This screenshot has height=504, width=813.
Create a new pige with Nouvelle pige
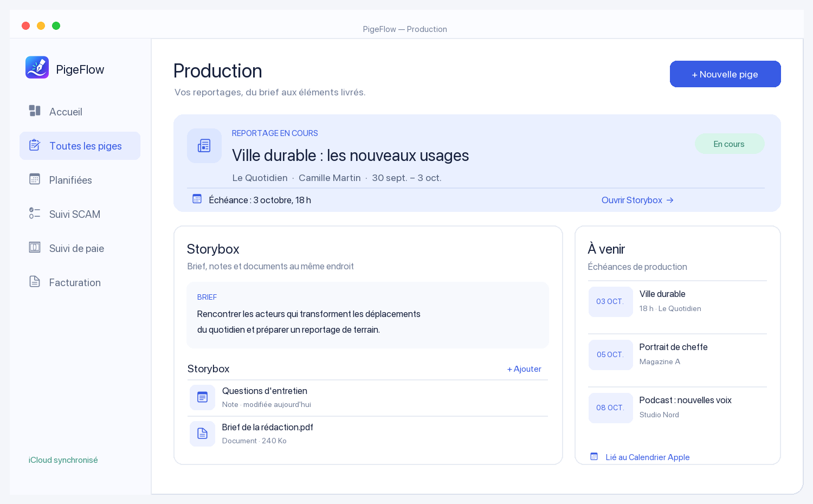[x=725, y=74]
